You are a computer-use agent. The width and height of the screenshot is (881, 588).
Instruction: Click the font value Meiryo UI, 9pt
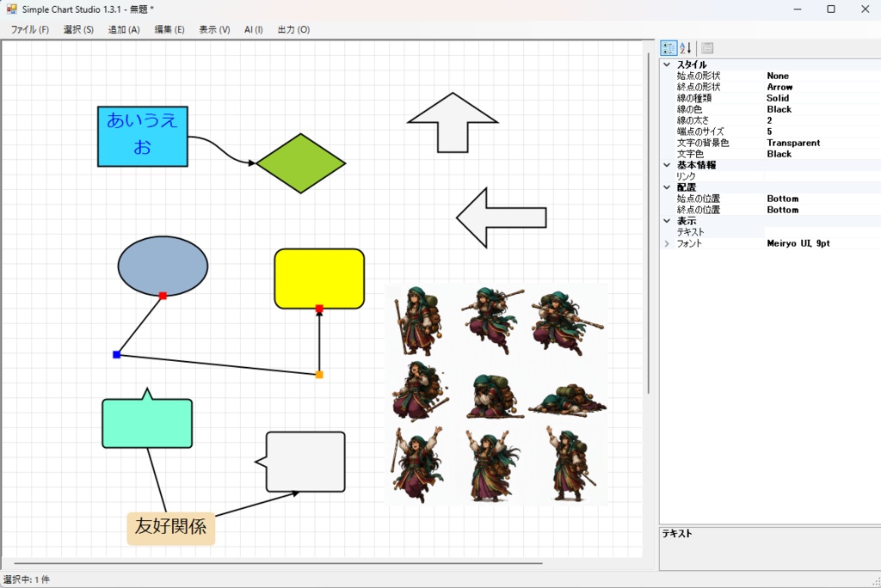pyautogui.click(x=822, y=243)
